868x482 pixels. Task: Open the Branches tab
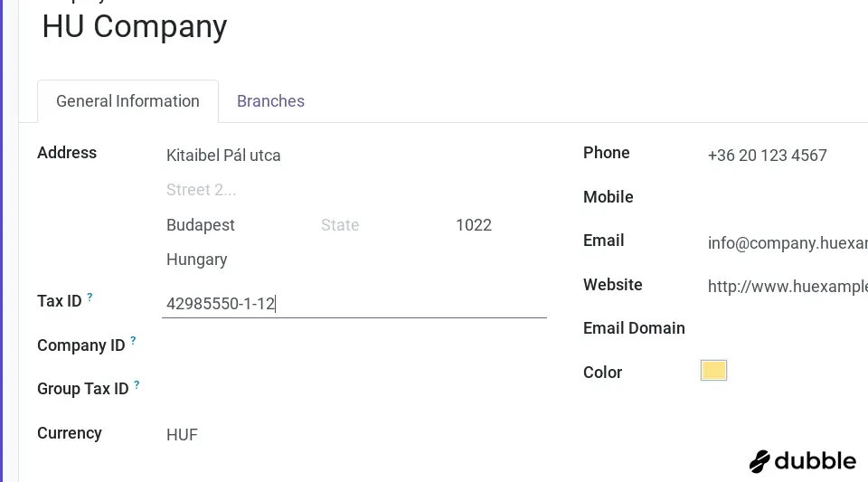(x=270, y=101)
